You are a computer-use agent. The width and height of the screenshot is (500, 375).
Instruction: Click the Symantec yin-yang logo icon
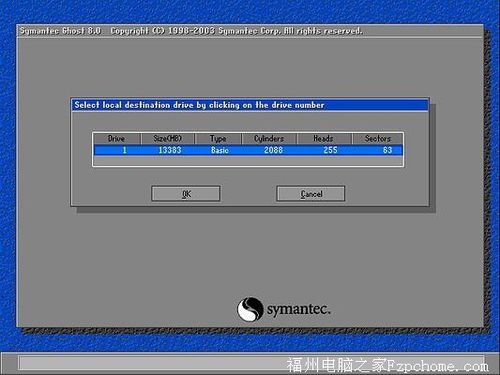(250, 309)
